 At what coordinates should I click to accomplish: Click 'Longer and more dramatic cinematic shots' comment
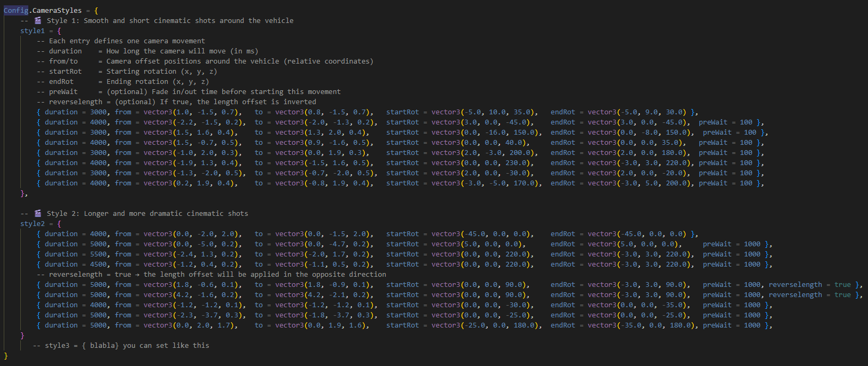pos(166,214)
